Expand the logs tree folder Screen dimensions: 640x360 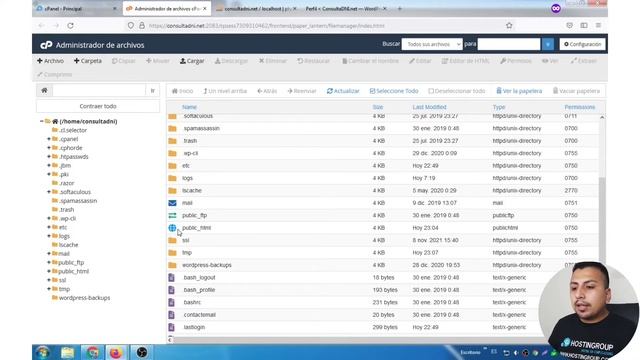(x=49, y=236)
